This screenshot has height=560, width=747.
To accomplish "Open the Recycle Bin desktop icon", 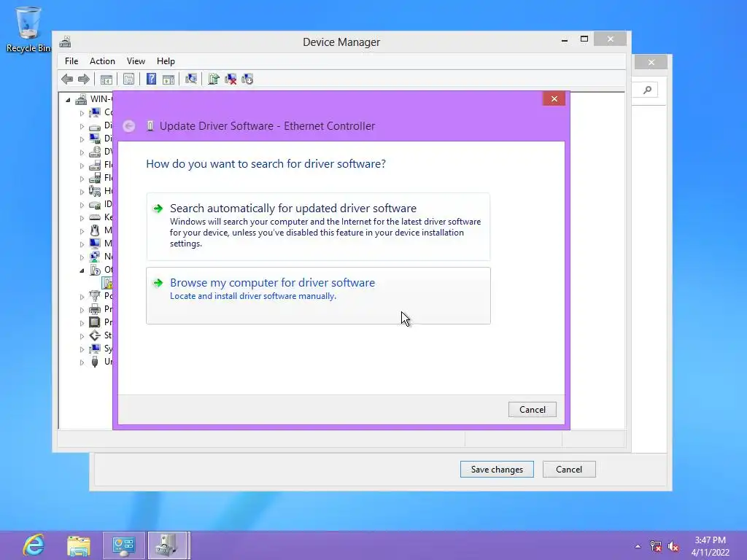I will [28, 29].
